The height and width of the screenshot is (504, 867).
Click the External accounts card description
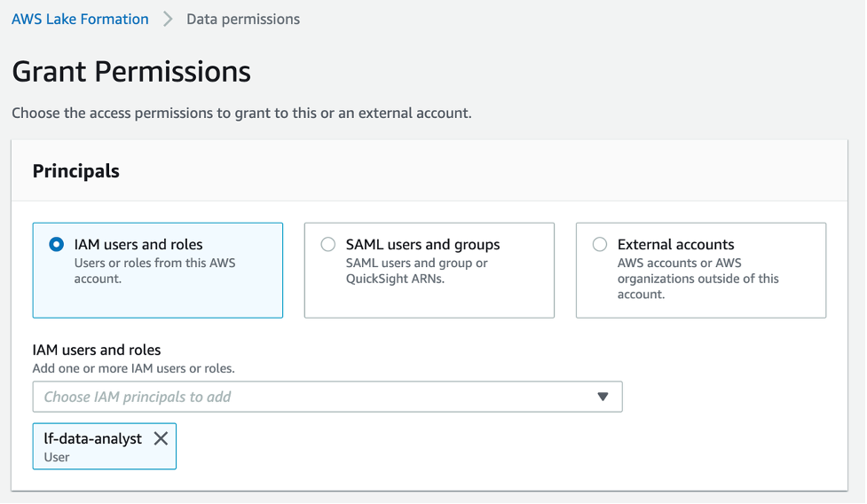tap(698, 279)
